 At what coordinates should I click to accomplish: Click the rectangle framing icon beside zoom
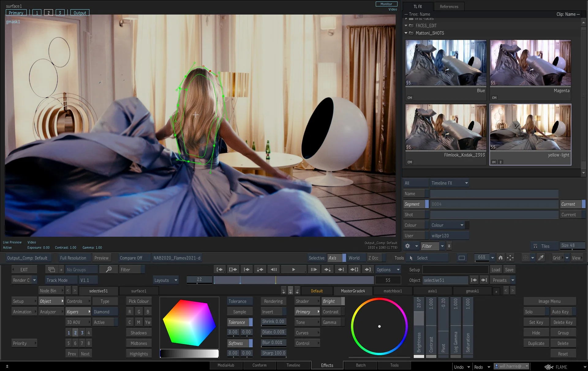coord(462,258)
